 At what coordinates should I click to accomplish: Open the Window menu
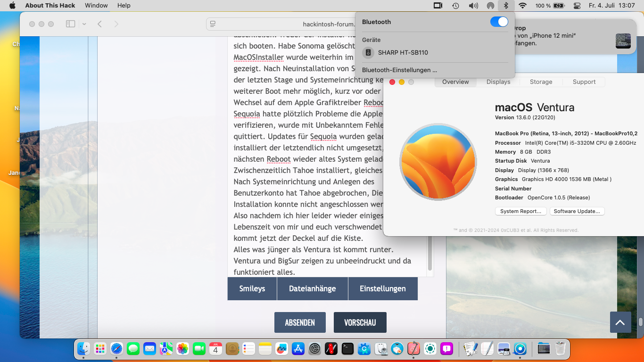[96, 6]
